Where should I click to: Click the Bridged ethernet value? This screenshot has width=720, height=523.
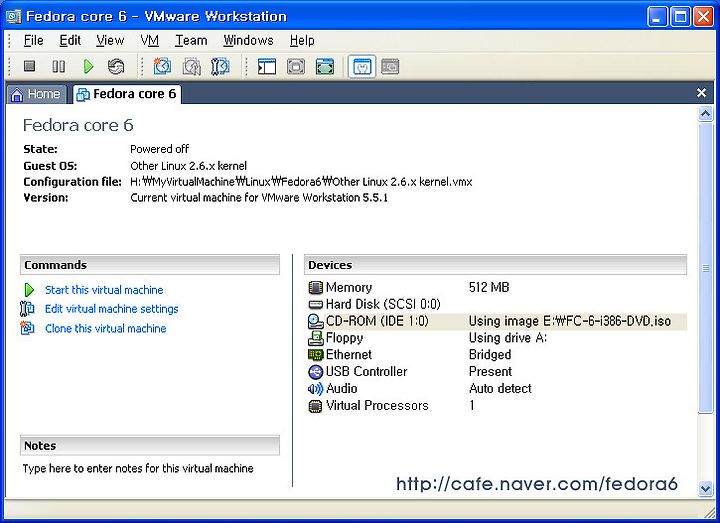pyautogui.click(x=490, y=354)
